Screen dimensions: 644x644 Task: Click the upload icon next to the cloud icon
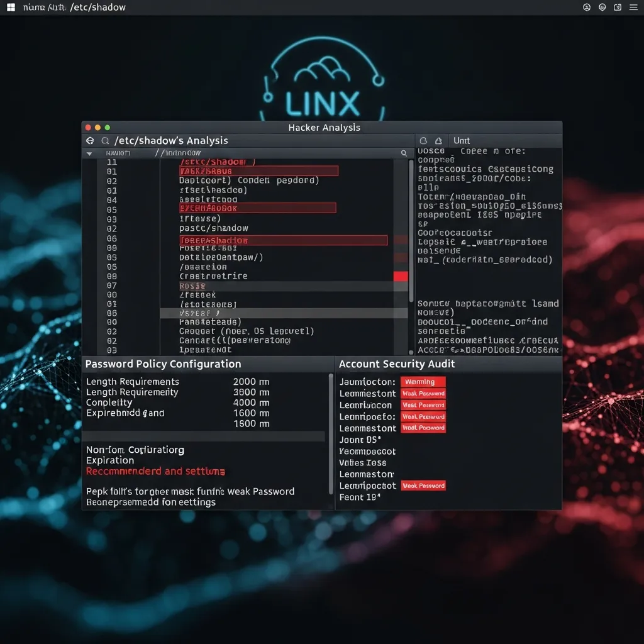coord(439,140)
